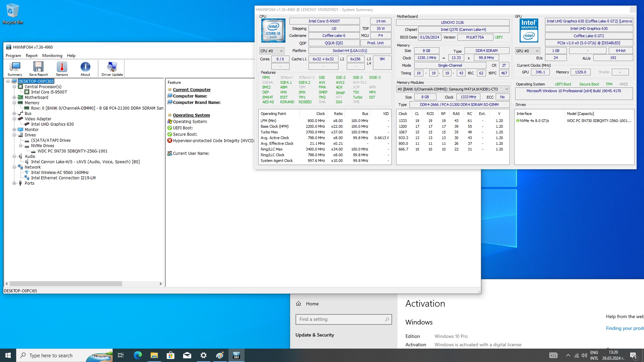Click the Save Report floppy icon
This screenshot has height=362, width=644.
[38, 69]
